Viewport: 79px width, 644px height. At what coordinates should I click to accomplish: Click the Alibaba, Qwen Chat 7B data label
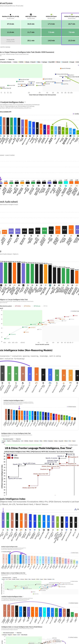[x=29, y=488]
